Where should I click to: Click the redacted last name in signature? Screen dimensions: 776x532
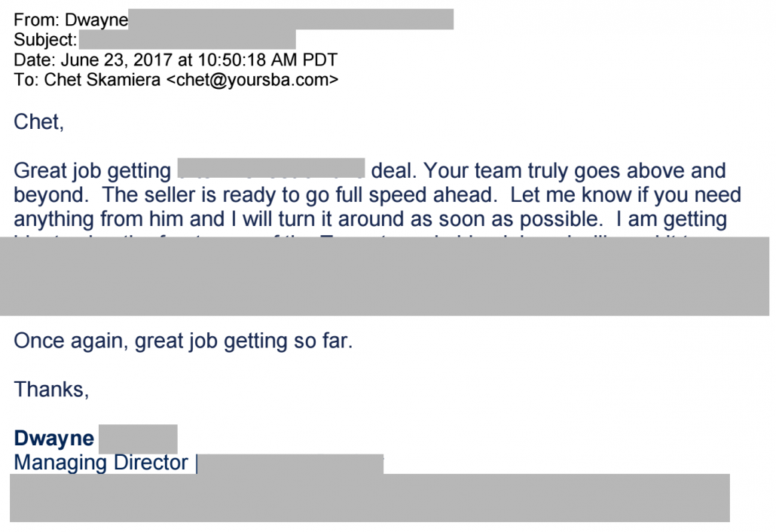(x=138, y=439)
